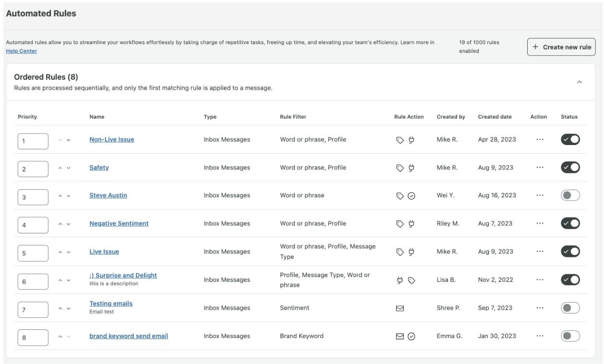Click the check-circle icon for Steve Austin rule

411,196
